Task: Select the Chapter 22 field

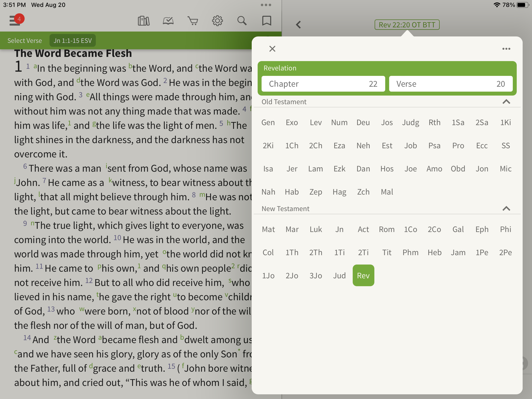Action: click(x=323, y=84)
